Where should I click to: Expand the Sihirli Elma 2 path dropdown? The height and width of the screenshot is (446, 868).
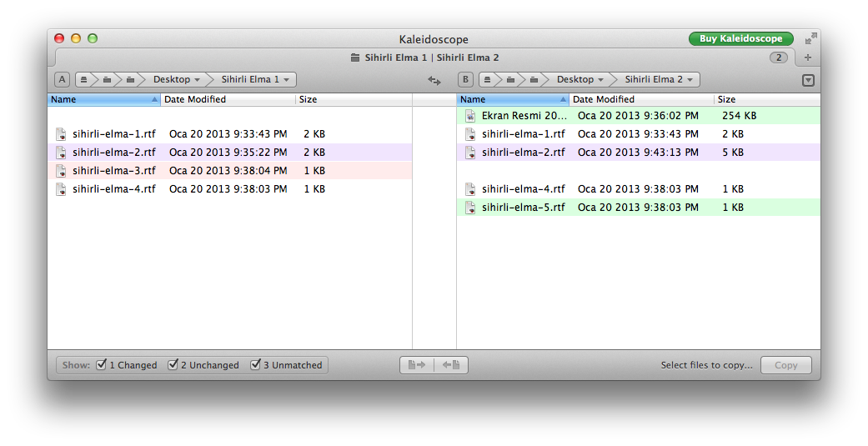tap(658, 80)
